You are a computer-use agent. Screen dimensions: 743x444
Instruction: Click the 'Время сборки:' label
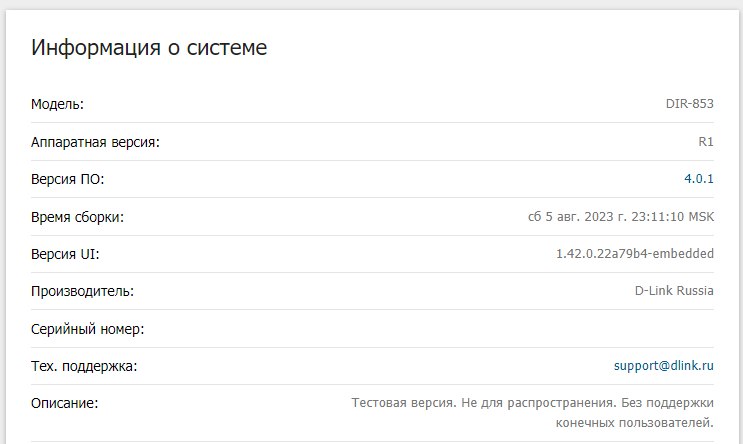77,217
